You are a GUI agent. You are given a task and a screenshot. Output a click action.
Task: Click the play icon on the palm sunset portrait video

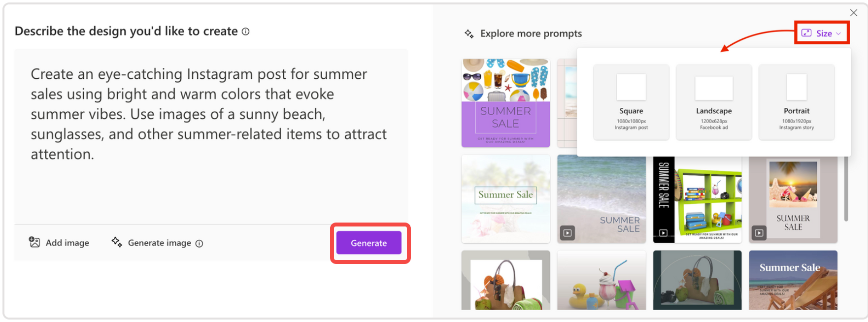point(759,233)
